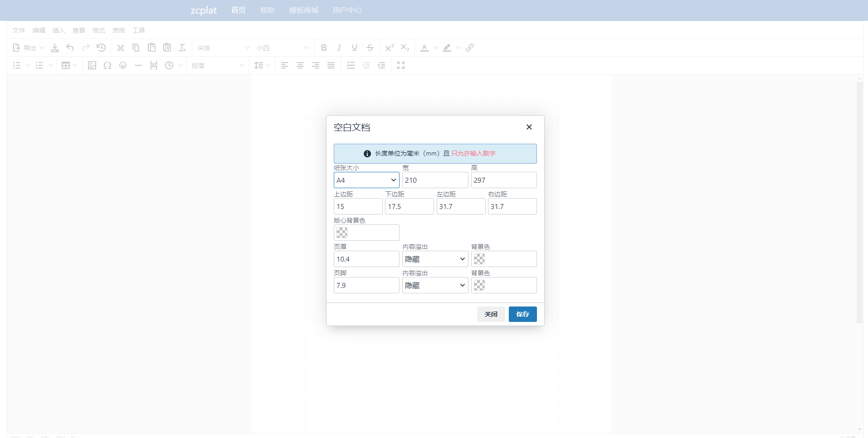Open the 用户中心 navigation link
The height and width of the screenshot is (438, 868).
[x=347, y=10]
